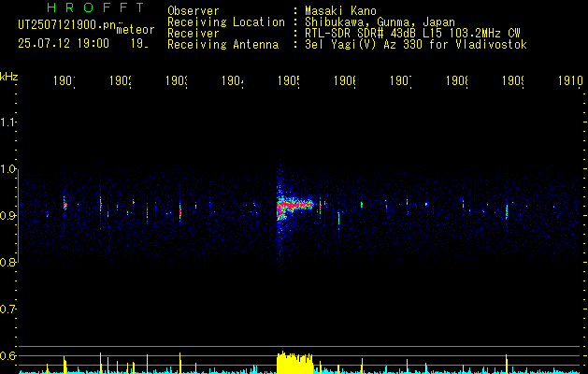588x374 pixels.
Task: Click the 1904 time axis label
Action: 233,81
